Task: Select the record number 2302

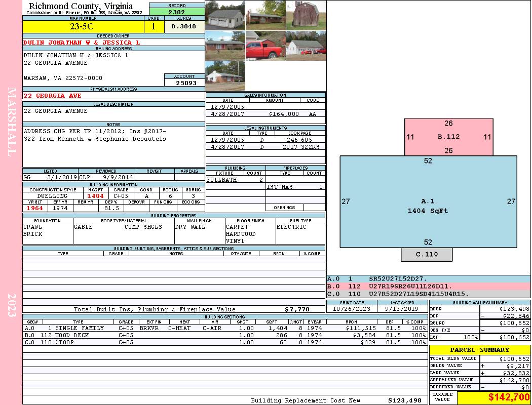Action: 177,12
